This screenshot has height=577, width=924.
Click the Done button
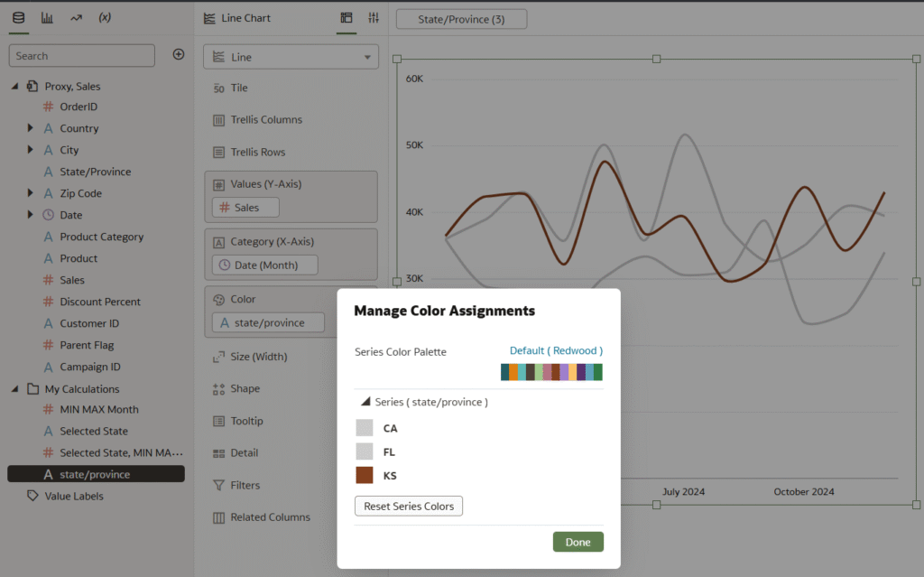tap(578, 542)
